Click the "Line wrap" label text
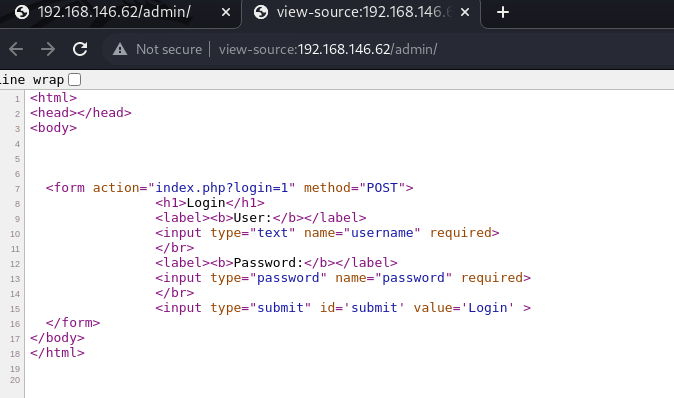This screenshot has height=398, width=674. (x=32, y=80)
